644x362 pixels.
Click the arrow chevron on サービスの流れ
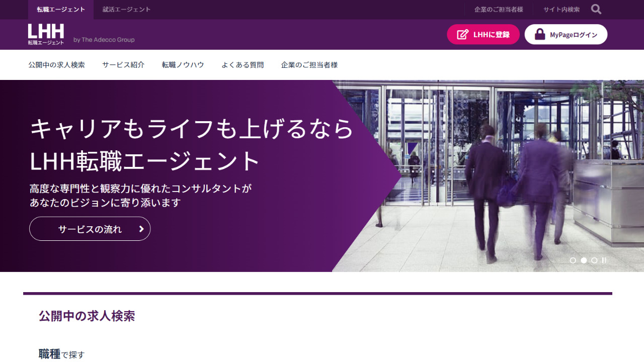141,229
